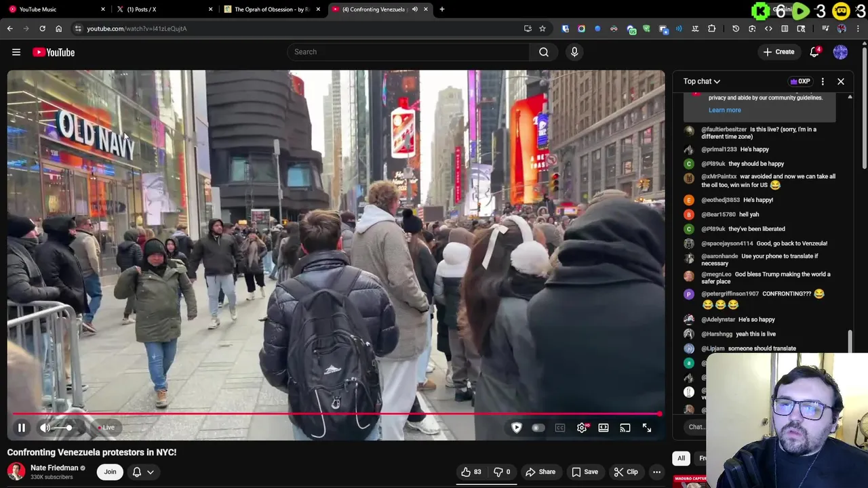Dislike the video
This screenshot has height=488, width=868.
(502, 472)
